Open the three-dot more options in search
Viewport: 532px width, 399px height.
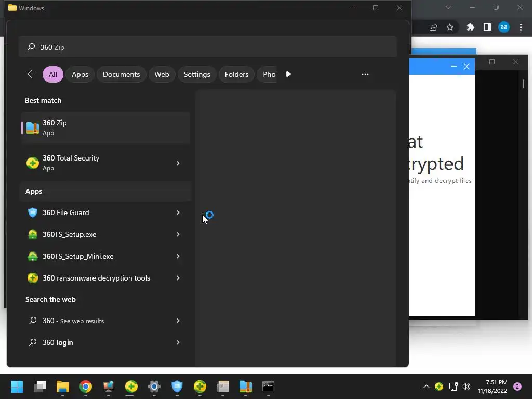click(365, 74)
